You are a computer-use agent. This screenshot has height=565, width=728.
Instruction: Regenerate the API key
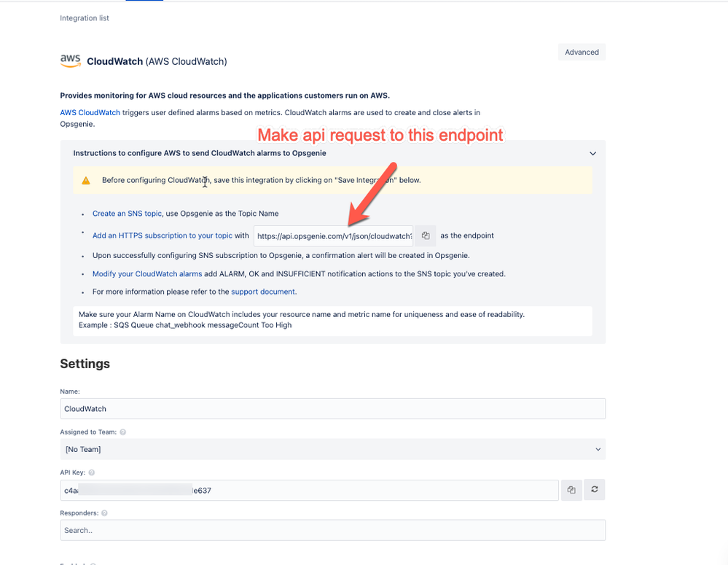tap(595, 490)
